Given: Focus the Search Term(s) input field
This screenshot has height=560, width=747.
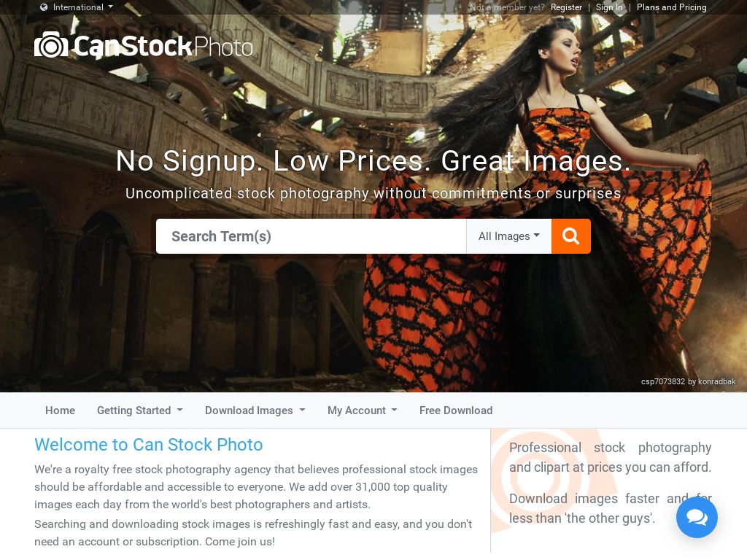Looking at the screenshot, I should [311, 236].
